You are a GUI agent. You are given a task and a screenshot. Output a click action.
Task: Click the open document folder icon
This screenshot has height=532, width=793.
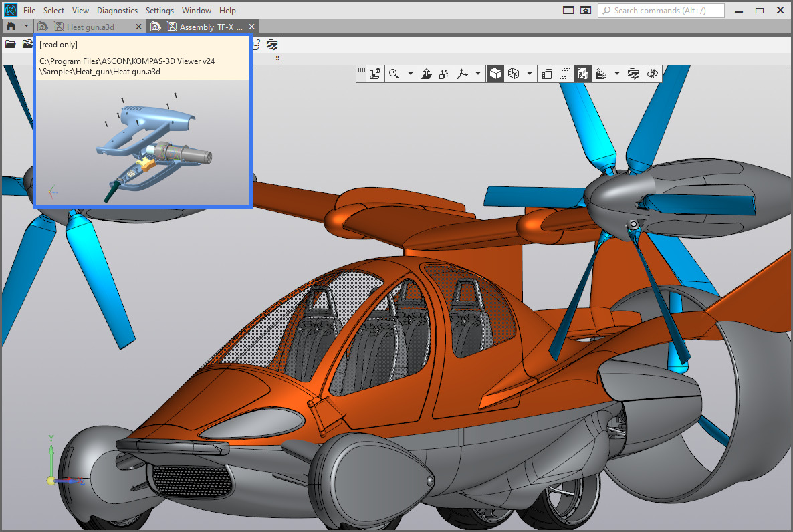click(11, 45)
